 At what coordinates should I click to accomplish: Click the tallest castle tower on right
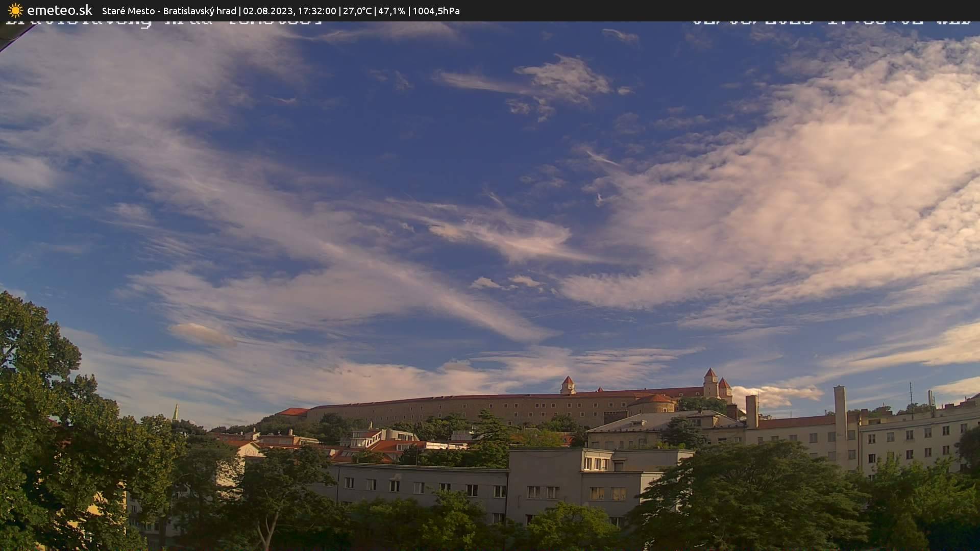pos(710,382)
